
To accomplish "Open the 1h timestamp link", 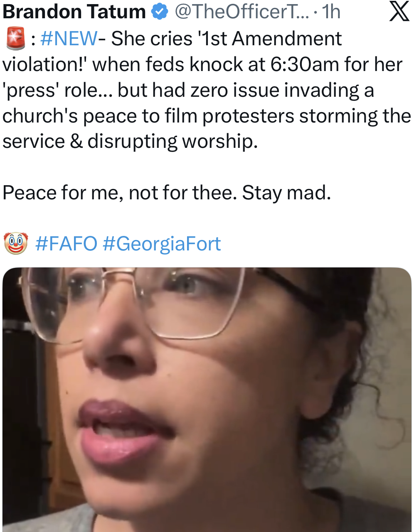I will pos(331,12).
